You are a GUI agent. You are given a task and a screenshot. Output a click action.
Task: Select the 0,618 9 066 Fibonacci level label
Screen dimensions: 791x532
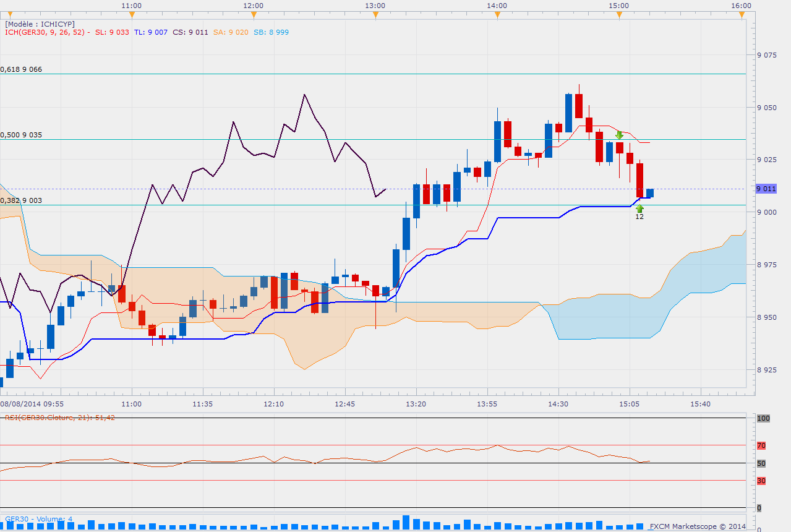click(21, 69)
